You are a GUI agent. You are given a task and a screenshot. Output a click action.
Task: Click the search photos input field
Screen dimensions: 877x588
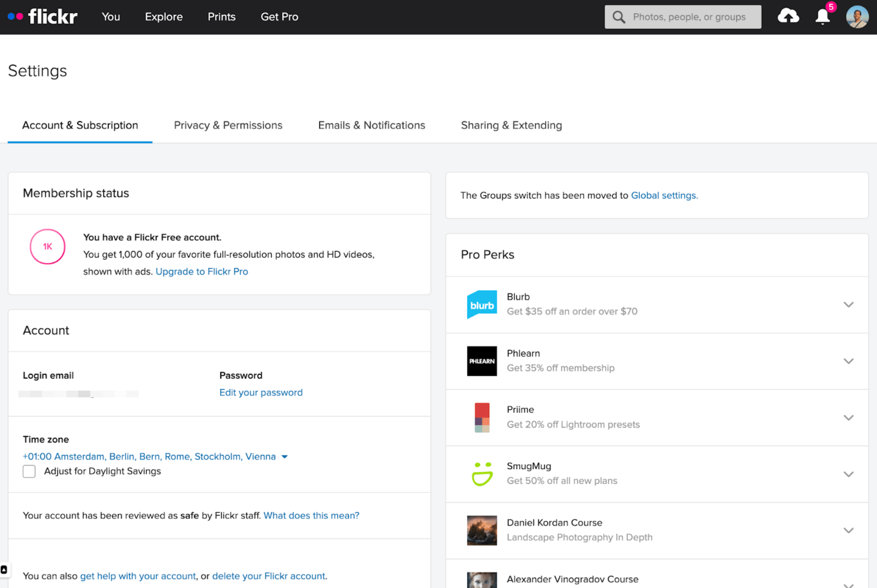coord(689,17)
